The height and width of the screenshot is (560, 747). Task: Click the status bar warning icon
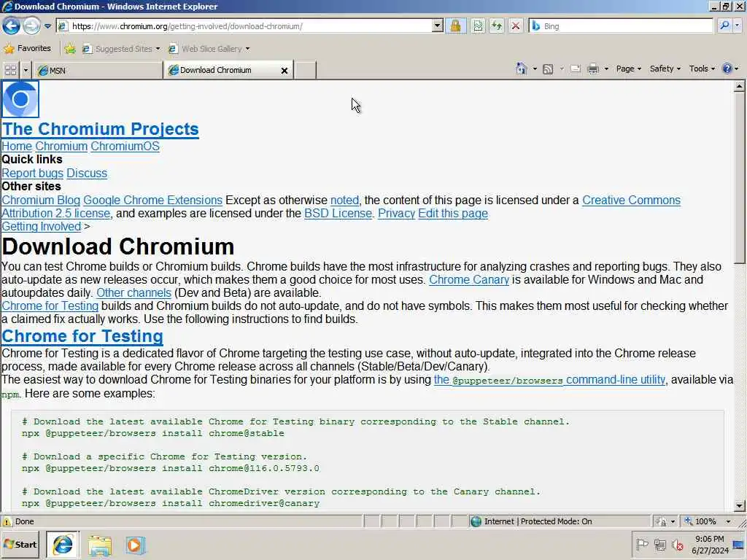point(7,522)
